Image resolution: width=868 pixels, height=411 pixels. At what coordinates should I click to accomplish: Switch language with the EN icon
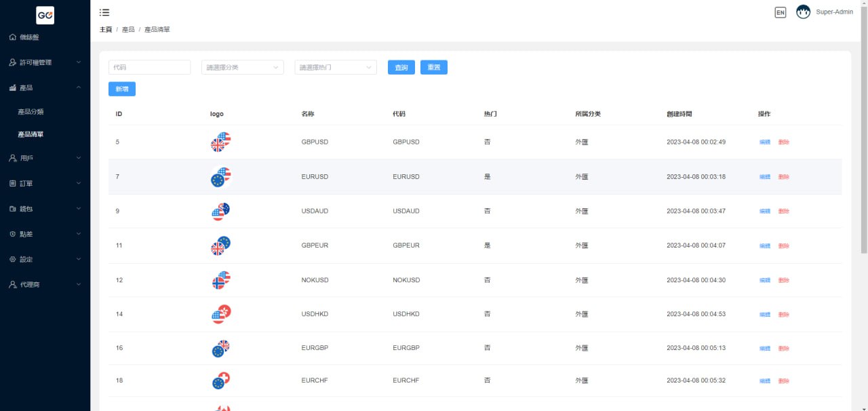tap(780, 12)
